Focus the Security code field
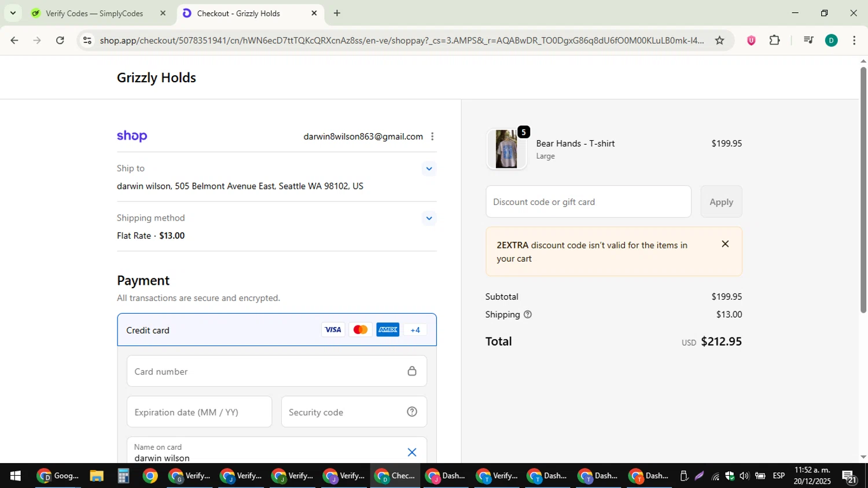 [354, 412]
